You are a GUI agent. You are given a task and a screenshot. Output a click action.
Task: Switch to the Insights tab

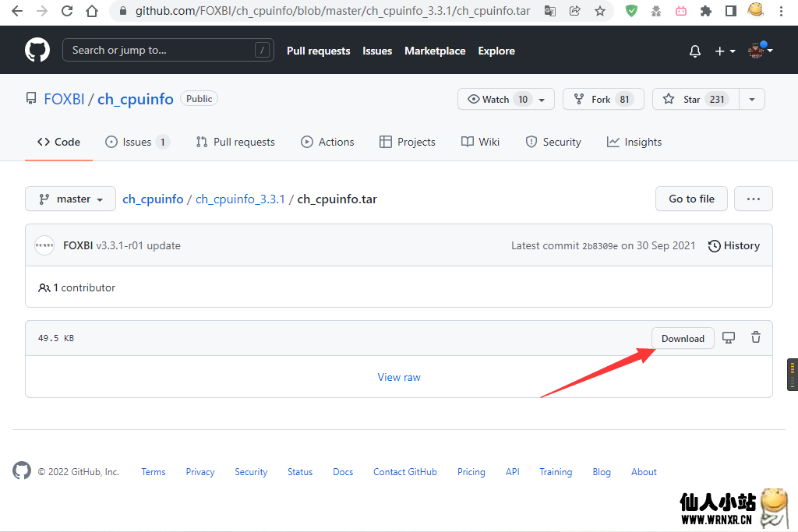point(634,142)
